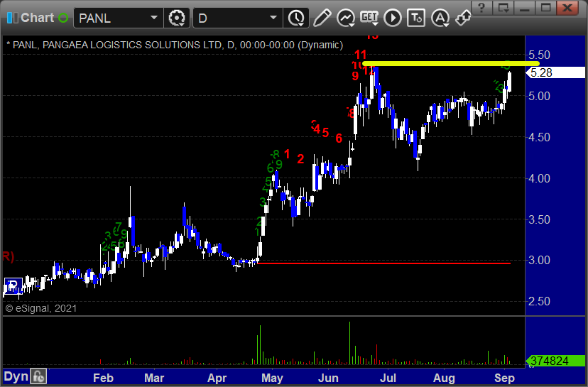This screenshot has height=387, width=588.
Task: Click the boxed P marker icon
Action: (13, 285)
